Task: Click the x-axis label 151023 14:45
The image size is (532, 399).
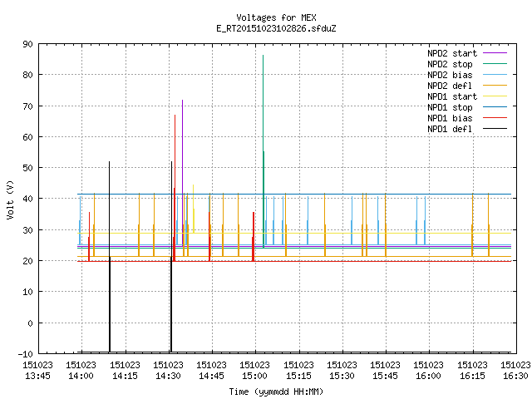Action: click(211, 370)
